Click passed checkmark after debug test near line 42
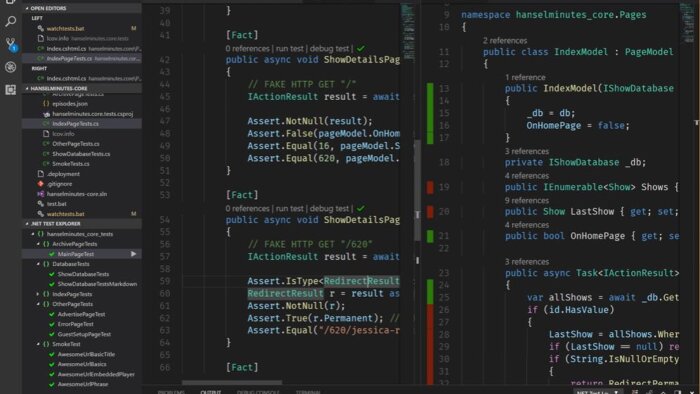700x394 pixels. tap(361, 48)
